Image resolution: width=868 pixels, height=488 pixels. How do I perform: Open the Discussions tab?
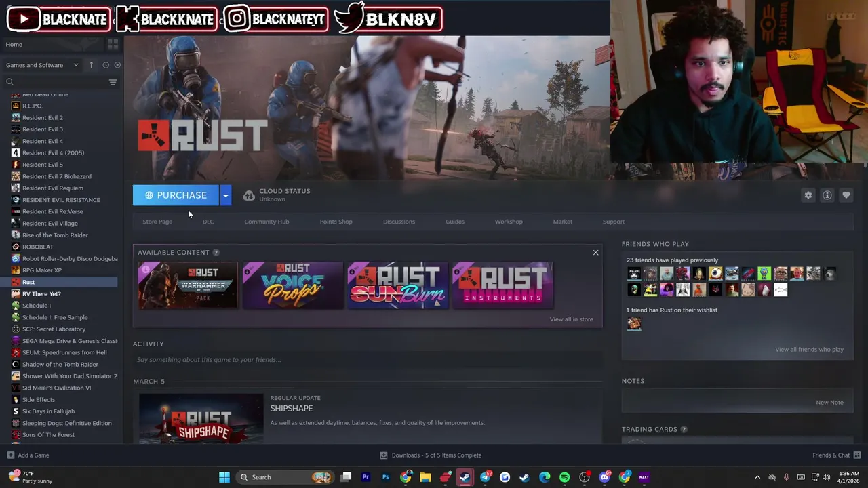(399, 222)
